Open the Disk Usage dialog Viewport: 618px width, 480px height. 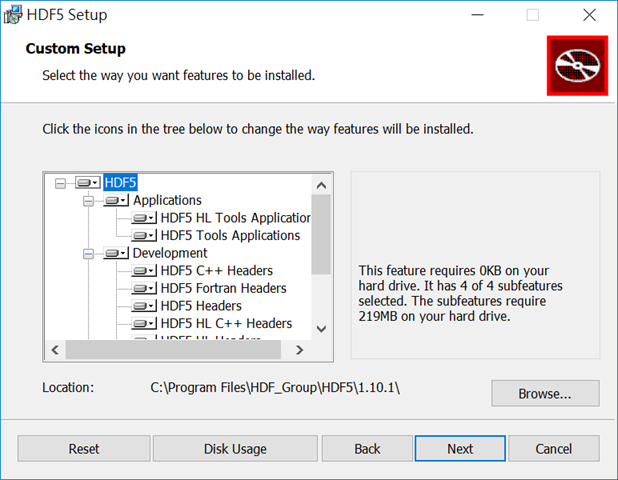235,448
